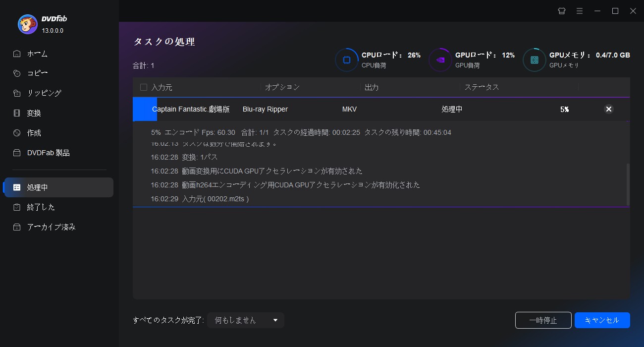Image resolution: width=644 pixels, height=347 pixels.
Task: Click the blue キャンセル button
Action: [602, 320]
